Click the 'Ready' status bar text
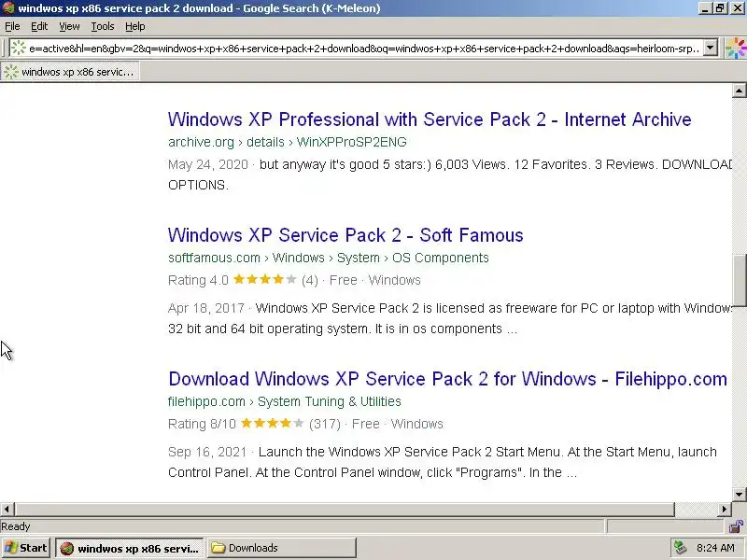Screen dimensions: 747x560 tap(16, 526)
